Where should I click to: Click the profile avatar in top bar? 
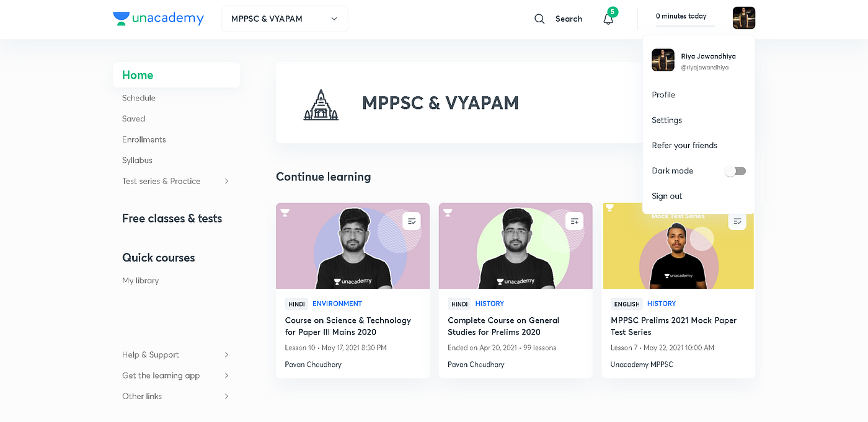743,18
